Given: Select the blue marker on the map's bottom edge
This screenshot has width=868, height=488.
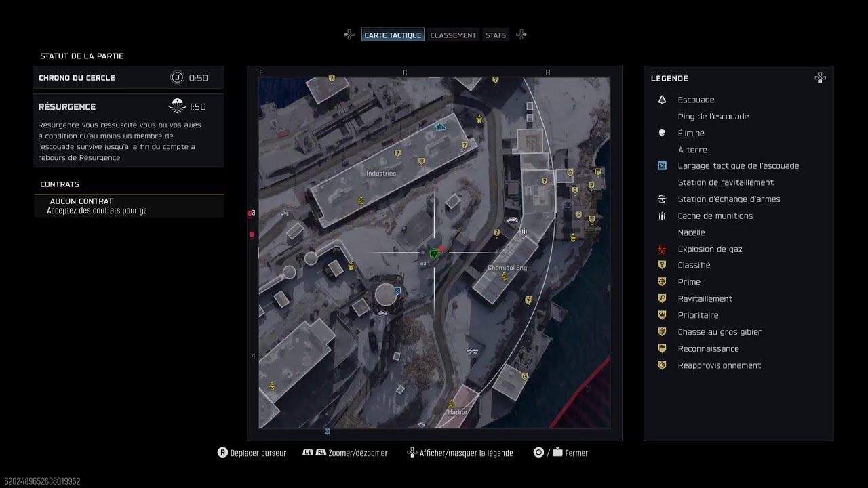Looking at the screenshot, I should click(x=328, y=431).
